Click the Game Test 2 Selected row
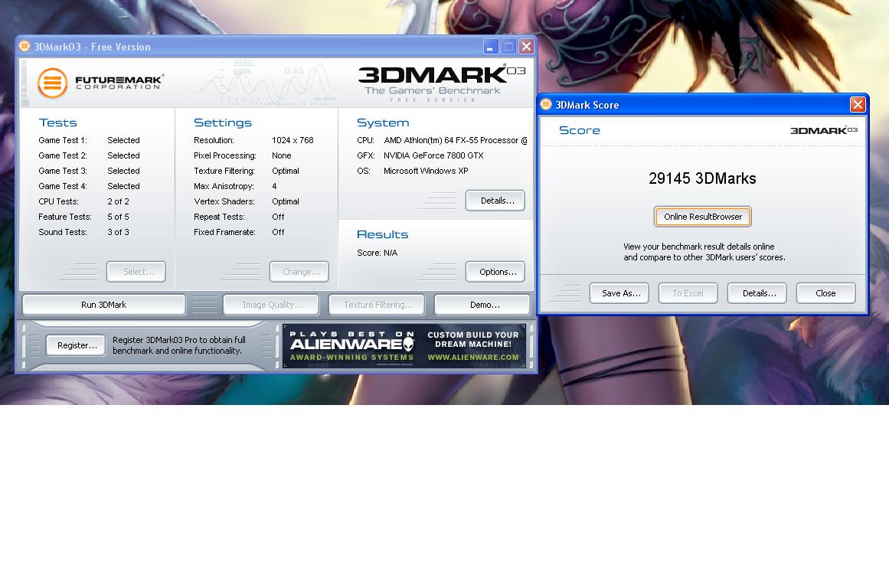This screenshot has width=889, height=588. click(x=89, y=155)
